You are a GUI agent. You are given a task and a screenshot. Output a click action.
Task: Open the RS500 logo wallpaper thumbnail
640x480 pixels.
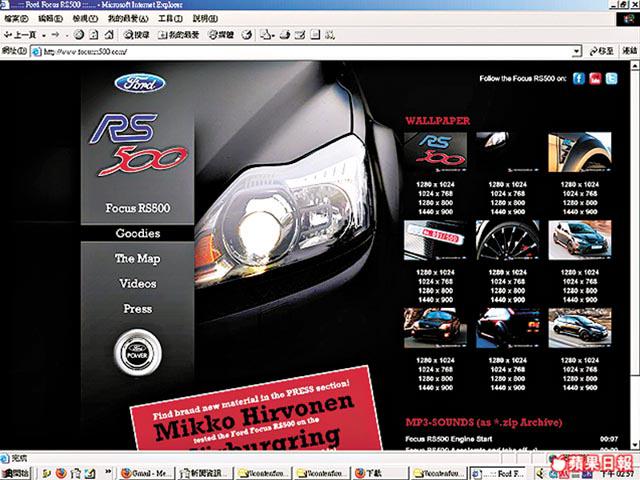click(436, 152)
